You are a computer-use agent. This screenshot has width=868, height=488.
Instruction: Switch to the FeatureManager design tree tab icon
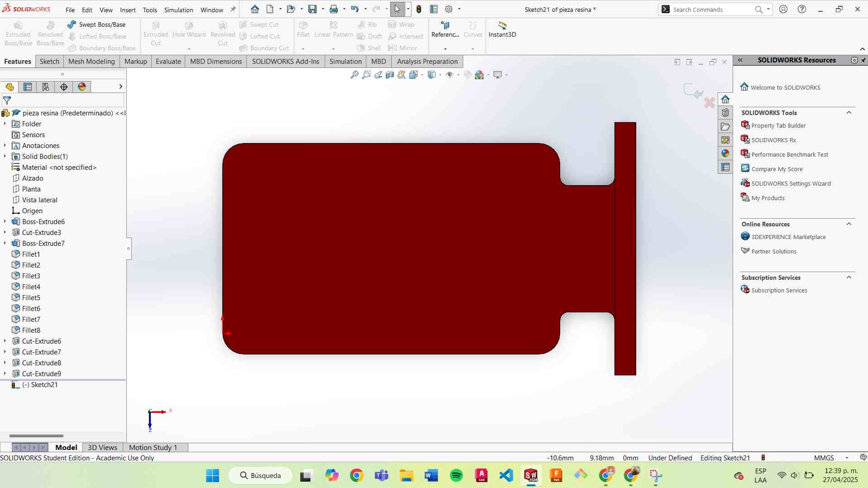[10, 87]
